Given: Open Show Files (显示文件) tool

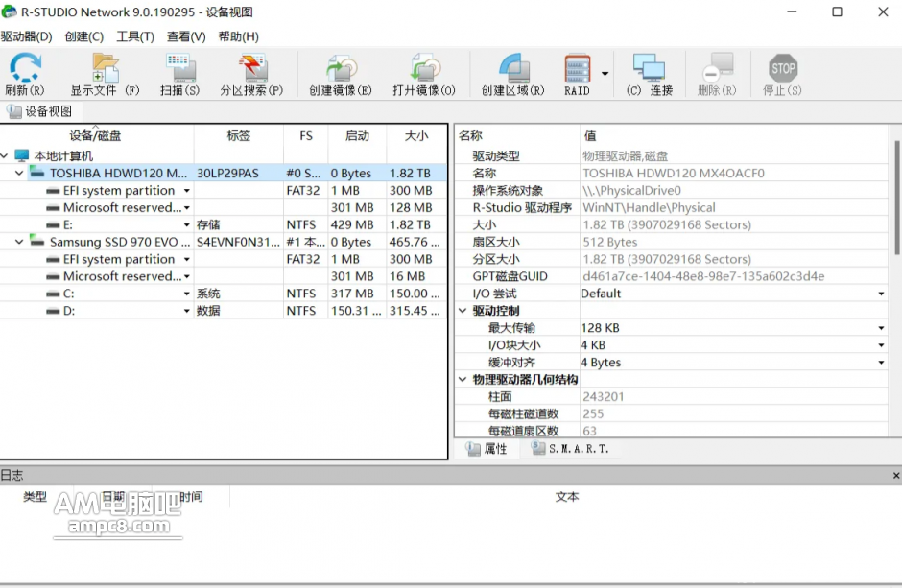Looking at the screenshot, I should tap(106, 74).
